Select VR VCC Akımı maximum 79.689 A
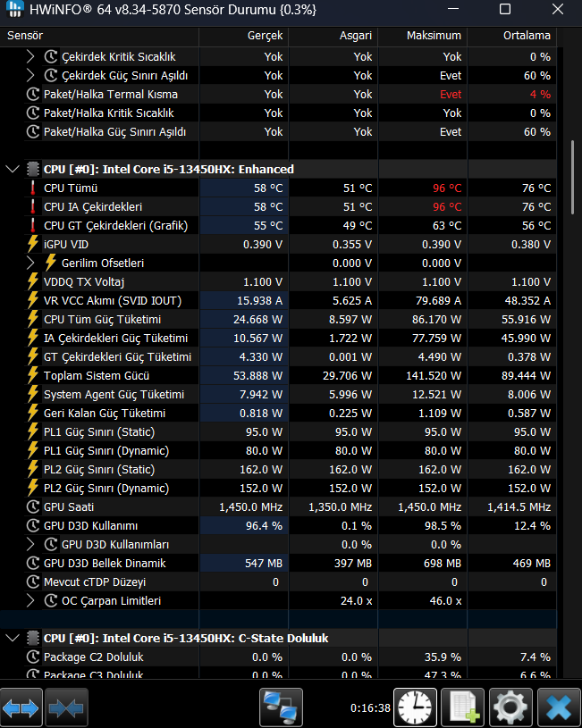Image resolution: width=582 pixels, height=728 pixels. click(438, 300)
